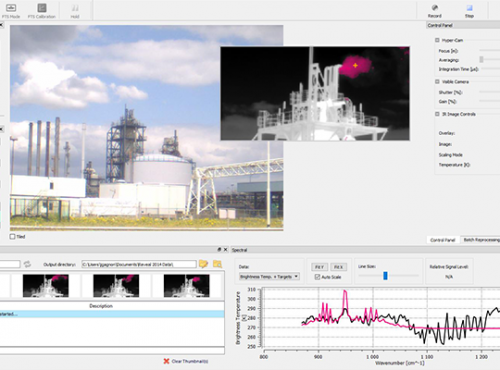Click the FTS Mode toolbar icon

pyautogui.click(x=11, y=8)
